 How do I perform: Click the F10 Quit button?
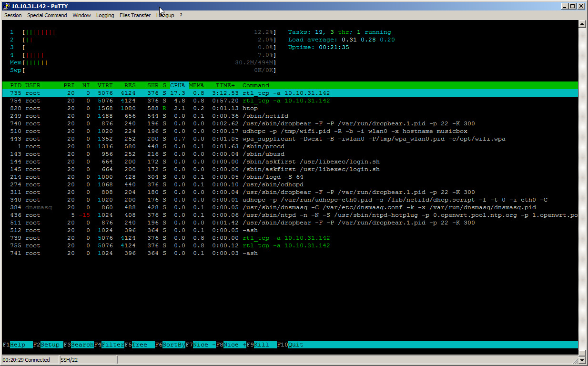(290, 345)
